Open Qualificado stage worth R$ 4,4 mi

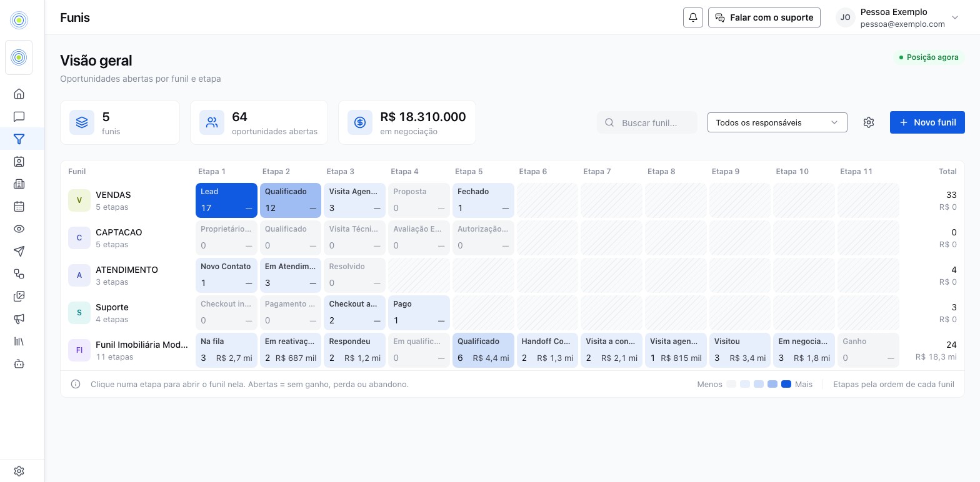tap(483, 350)
